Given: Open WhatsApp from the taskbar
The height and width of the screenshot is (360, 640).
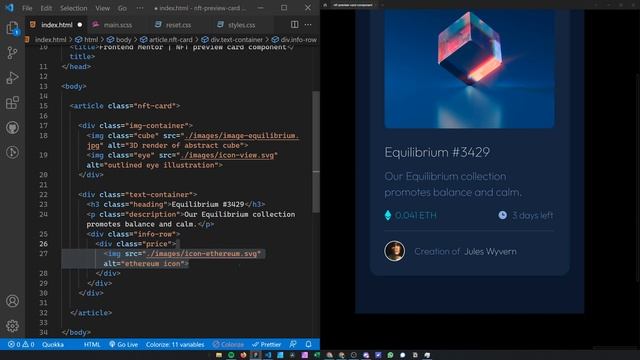Looking at the screenshot, I should [390, 355].
